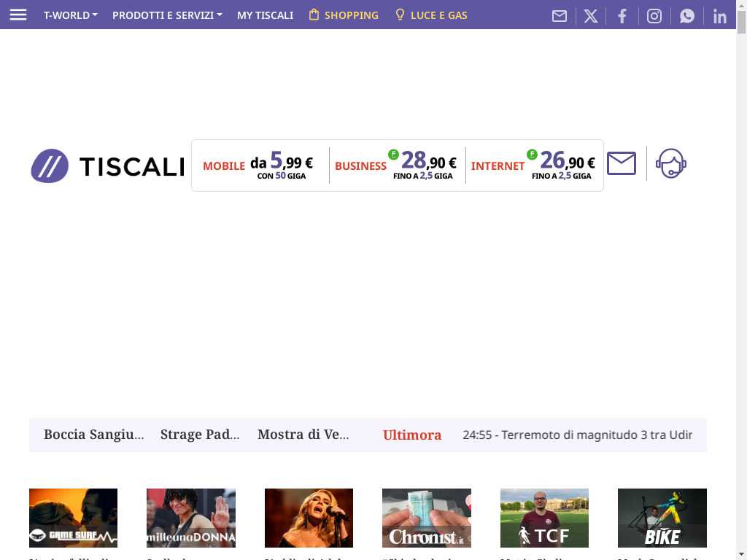This screenshot has height=560, width=747.
Task: Select the MOBILE da 5,99 € offer
Action: pos(258,166)
